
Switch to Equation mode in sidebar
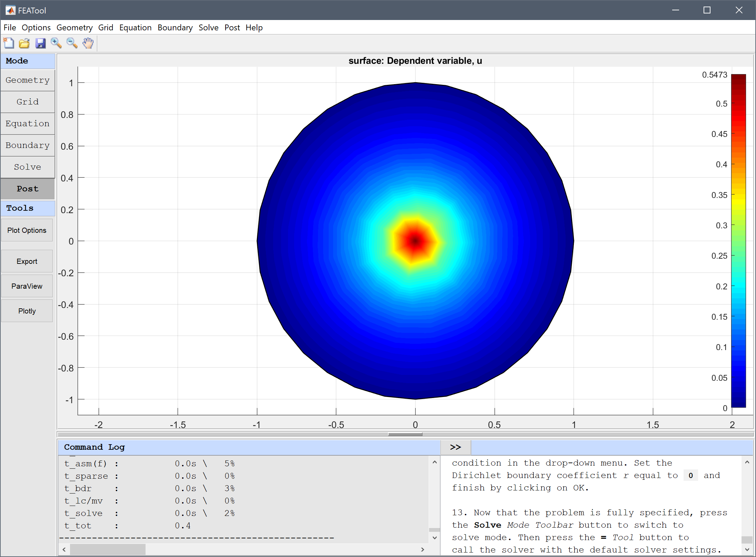(28, 124)
